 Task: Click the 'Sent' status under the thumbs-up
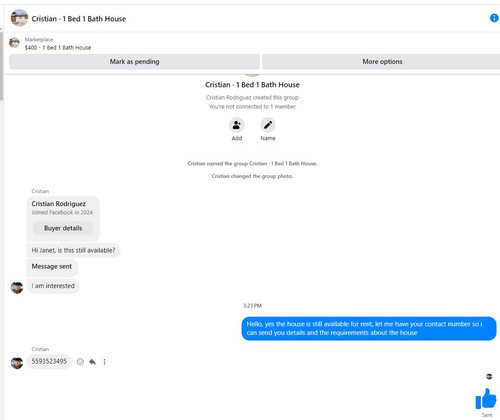click(x=487, y=415)
